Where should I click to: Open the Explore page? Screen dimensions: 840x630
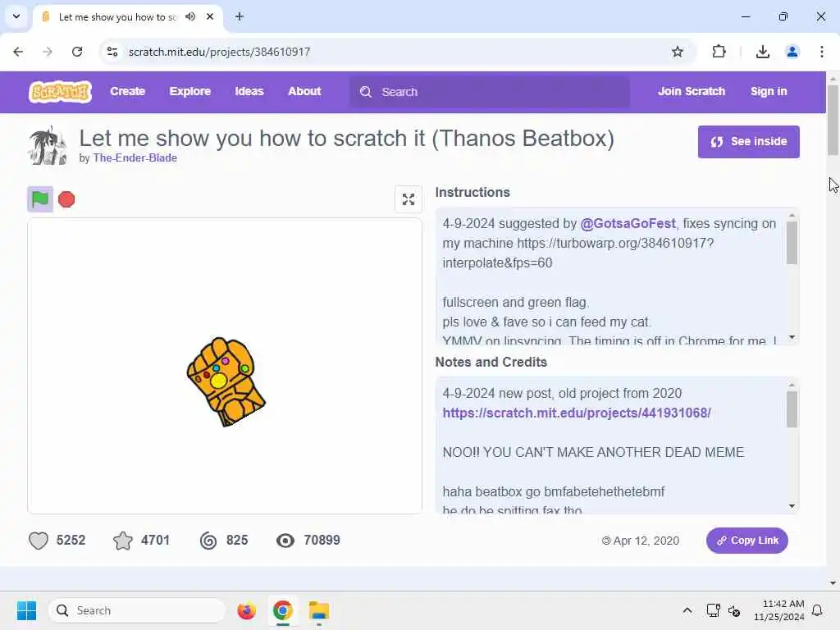coord(190,92)
